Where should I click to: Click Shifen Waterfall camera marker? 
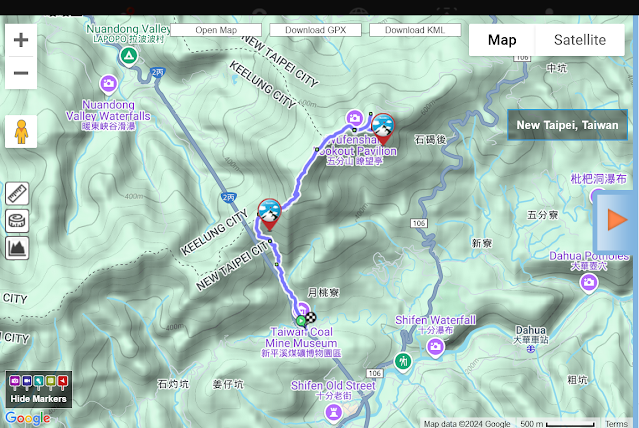click(435, 348)
